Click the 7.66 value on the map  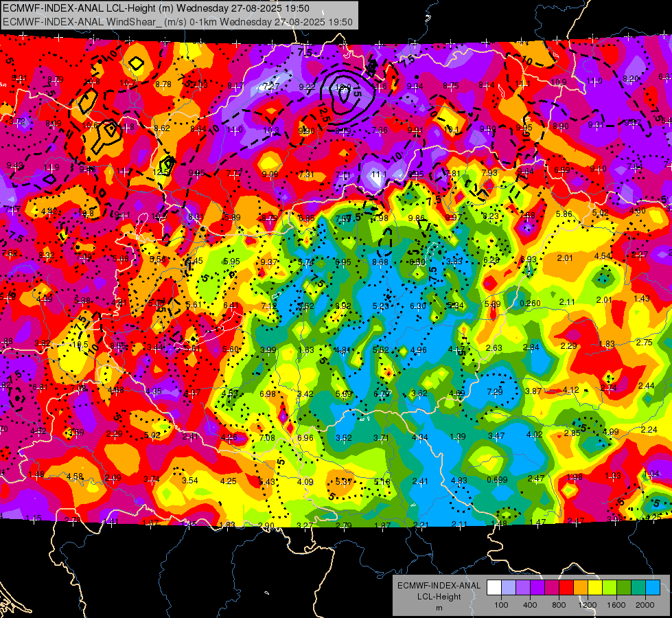[380, 130]
